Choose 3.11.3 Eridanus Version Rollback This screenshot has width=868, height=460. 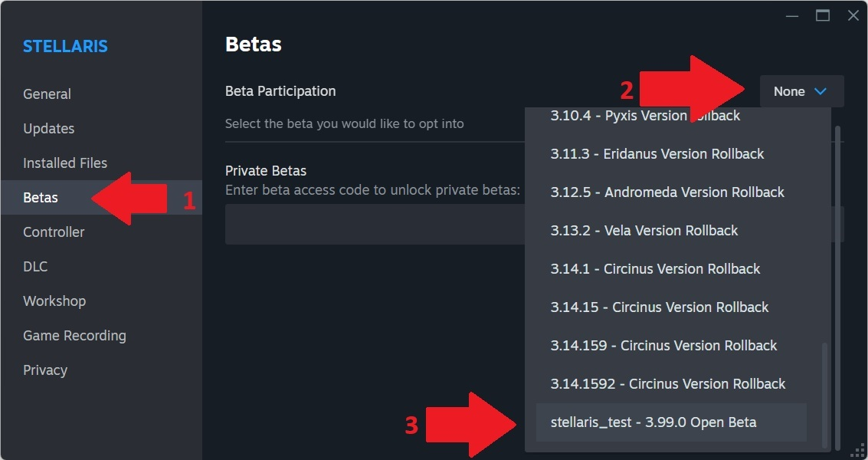pyautogui.click(x=657, y=154)
